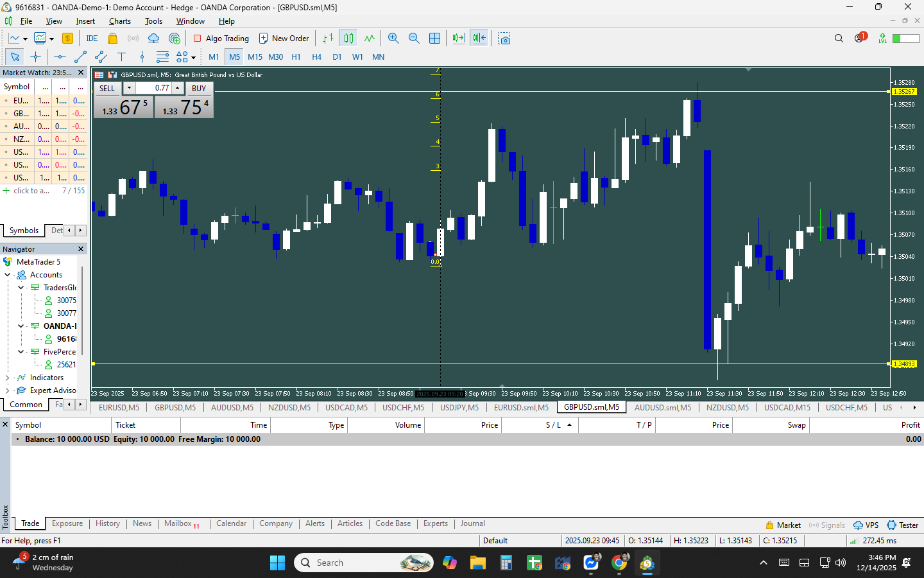Open the chart type line icon in toolbar
The height and width of the screenshot is (578, 924).
(x=14, y=39)
